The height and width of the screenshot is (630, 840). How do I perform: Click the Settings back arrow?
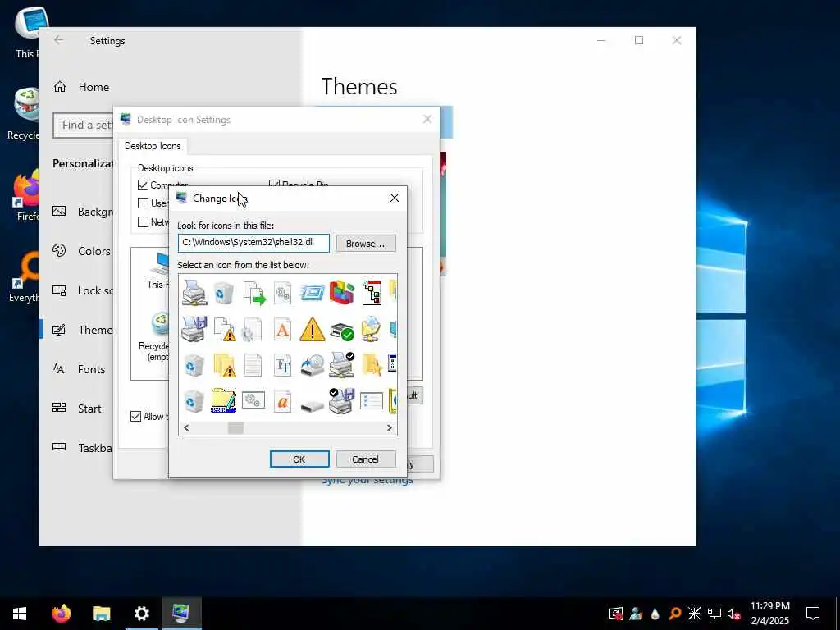pyautogui.click(x=58, y=40)
